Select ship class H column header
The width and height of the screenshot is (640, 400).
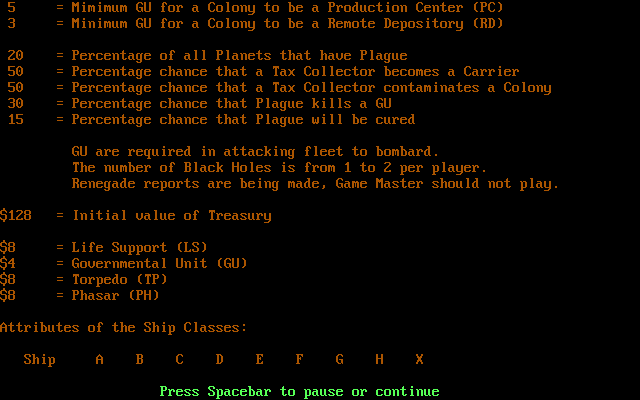[x=380, y=359]
